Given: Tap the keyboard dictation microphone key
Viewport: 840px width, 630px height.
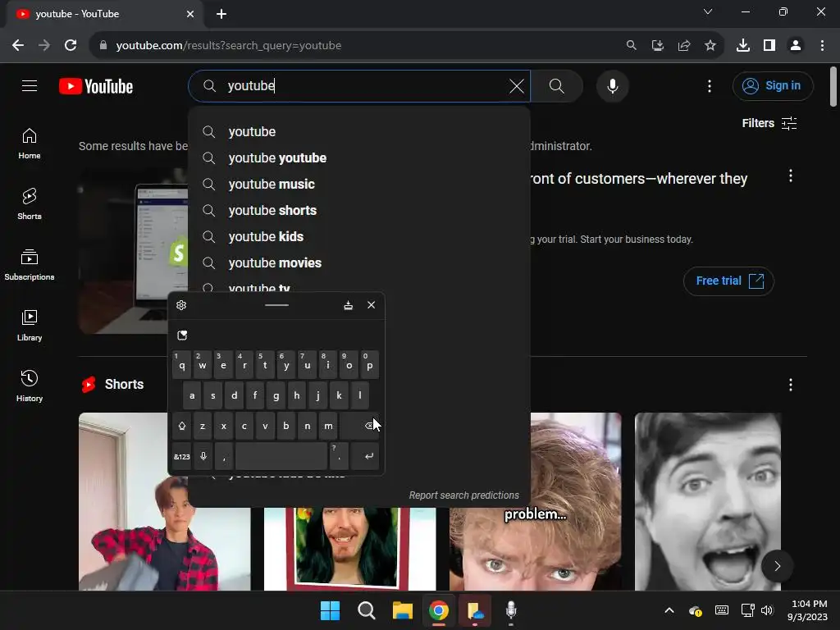Looking at the screenshot, I should point(203,456).
